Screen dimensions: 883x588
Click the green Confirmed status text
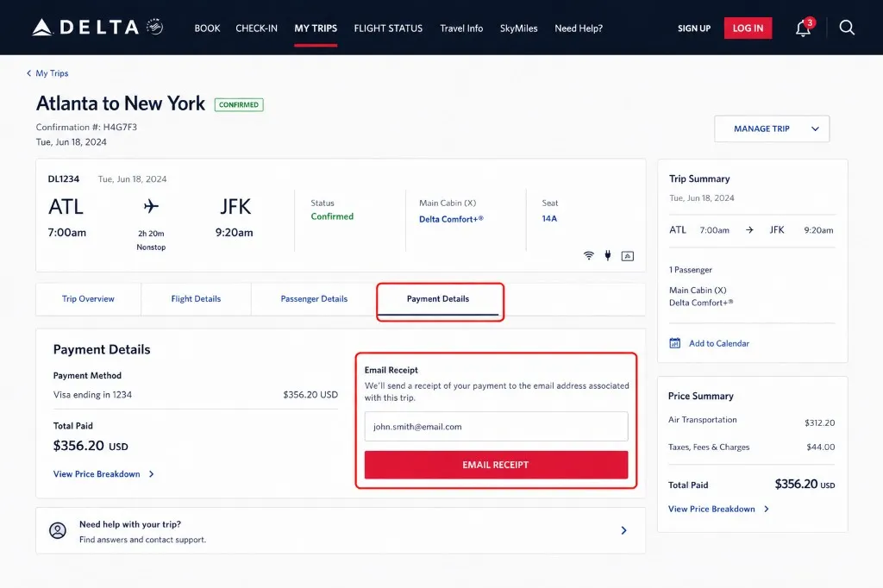[332, 216]
